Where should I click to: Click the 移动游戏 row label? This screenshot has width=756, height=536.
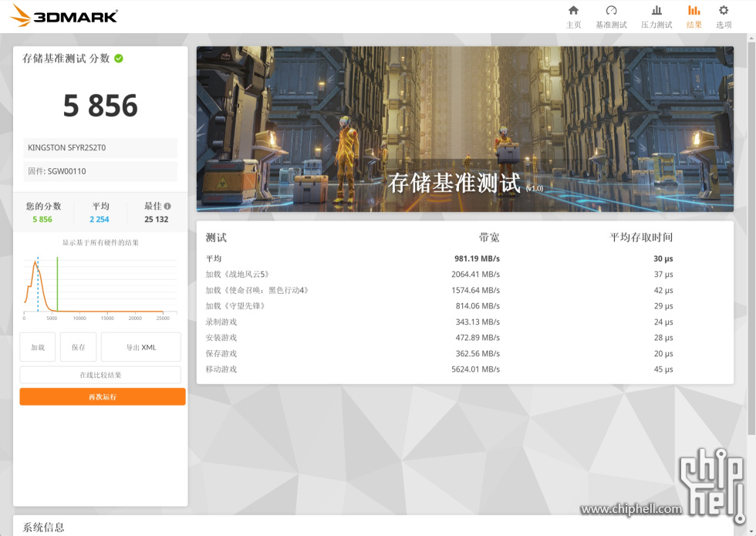221,369
